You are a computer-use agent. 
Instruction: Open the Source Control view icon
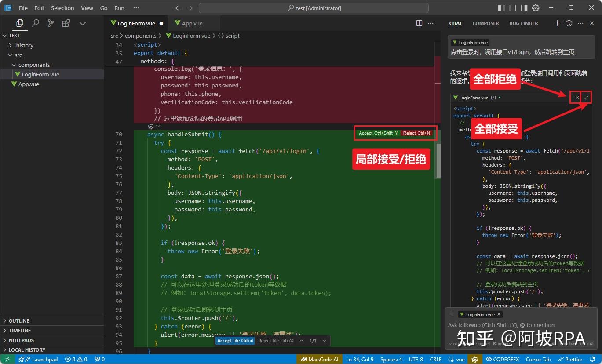click(51, 23)
